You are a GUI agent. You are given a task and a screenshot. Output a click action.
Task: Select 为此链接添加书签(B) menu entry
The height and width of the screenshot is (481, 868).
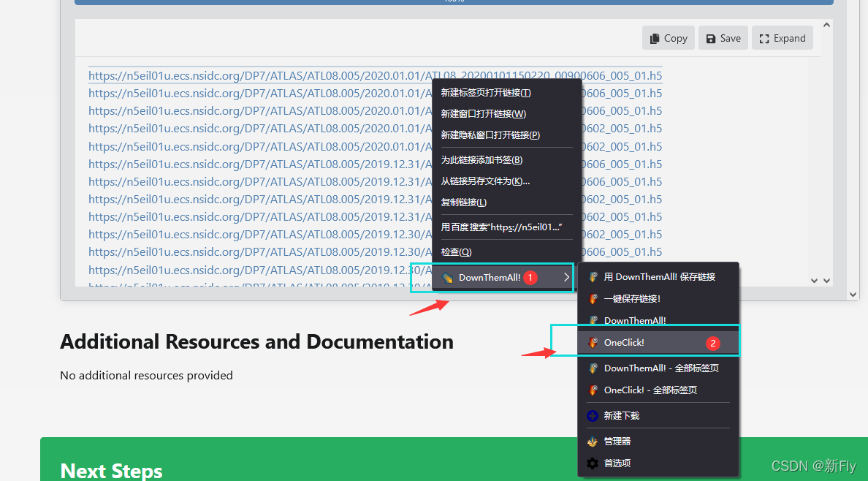click(506, 159)
